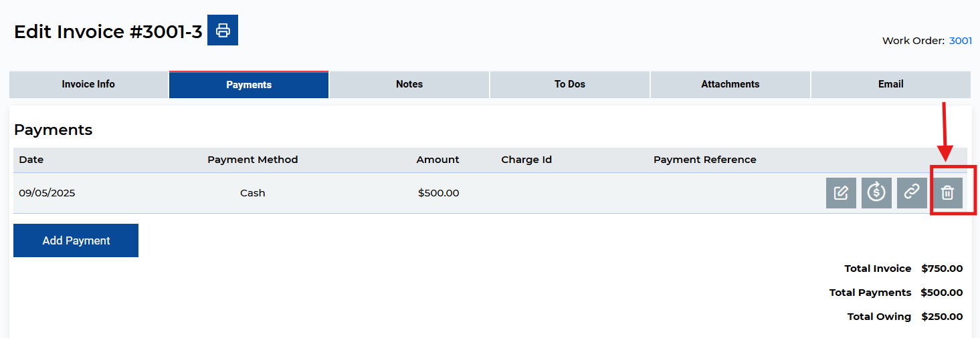This screenshot has height=338, width=980.
Task: Click the Payment Method column header
Action: (253, 160)
